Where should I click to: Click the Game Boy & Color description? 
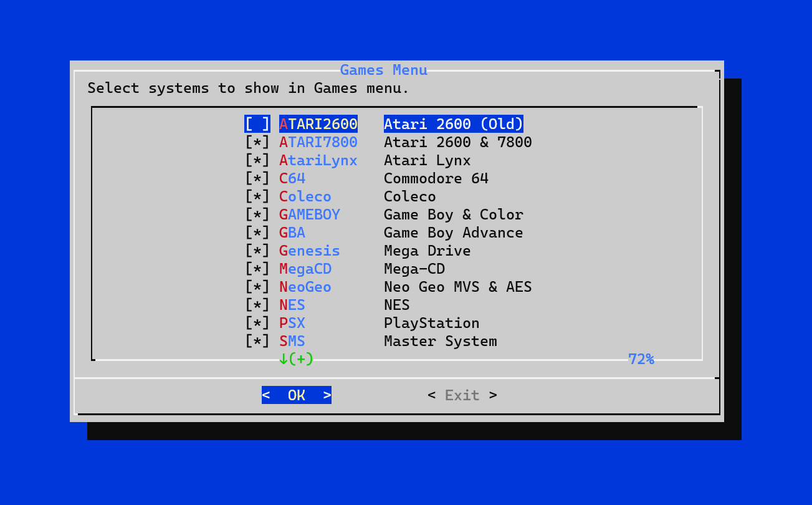coord(454,214)
